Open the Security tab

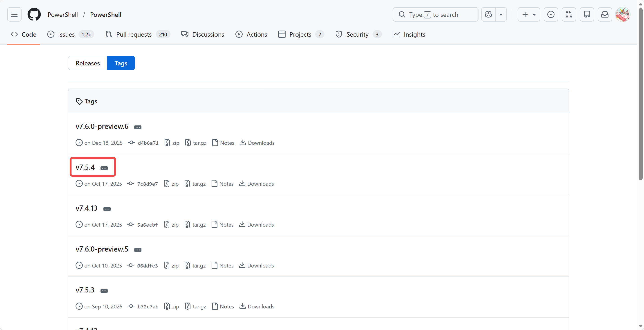357,34
